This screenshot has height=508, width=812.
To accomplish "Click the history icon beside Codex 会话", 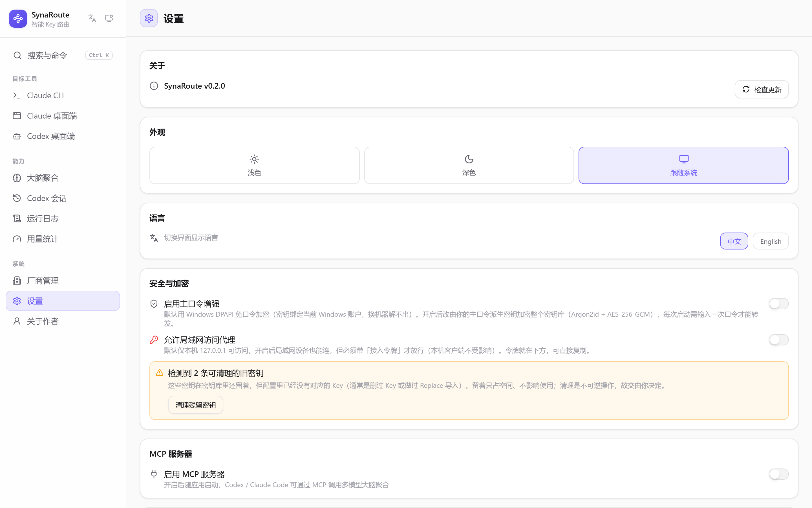I will (x=17, y=198).
